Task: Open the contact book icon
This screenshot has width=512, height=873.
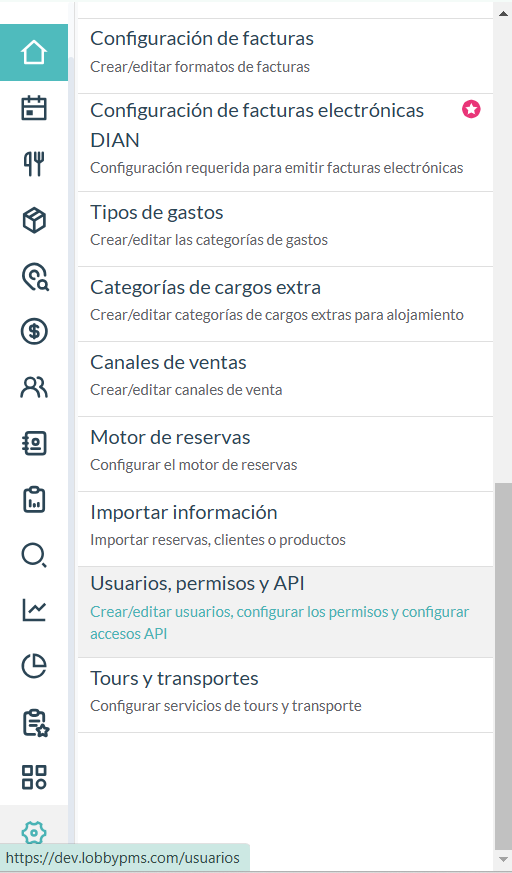Action: (34, 443)
